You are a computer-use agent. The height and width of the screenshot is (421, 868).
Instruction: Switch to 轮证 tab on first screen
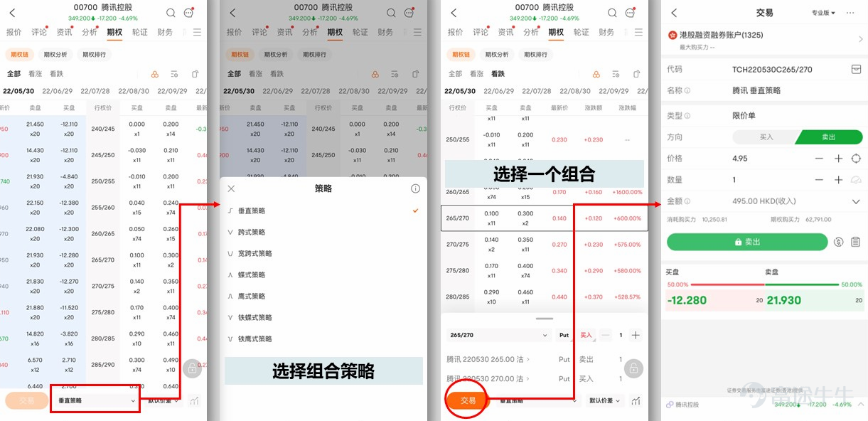coord(140,32)
